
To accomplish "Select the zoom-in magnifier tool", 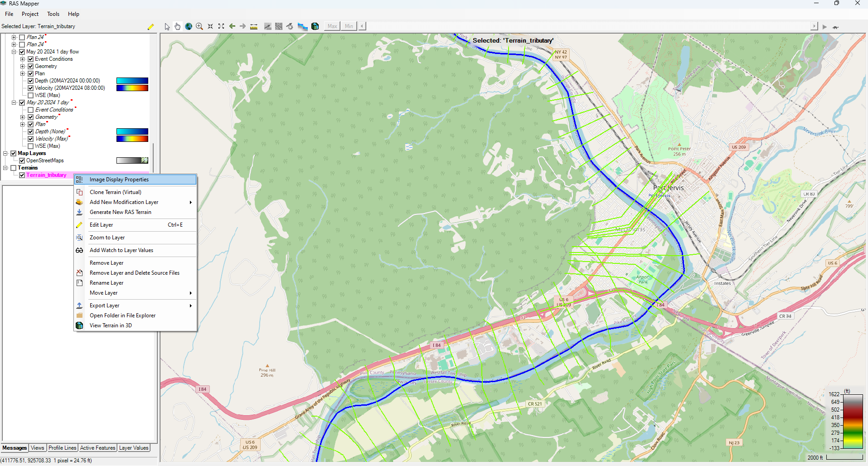I will tap(199, 27).
